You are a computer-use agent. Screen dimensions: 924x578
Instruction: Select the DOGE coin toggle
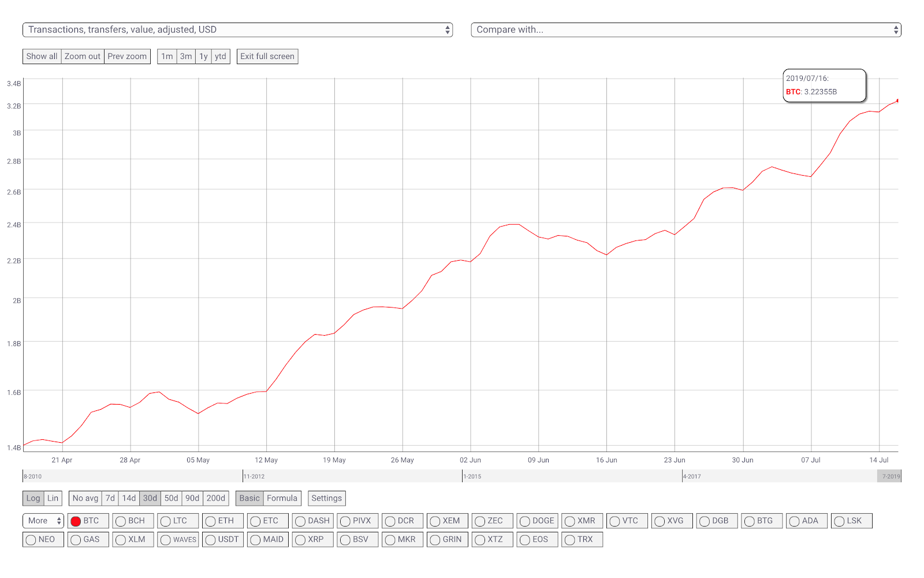(537, 521)
